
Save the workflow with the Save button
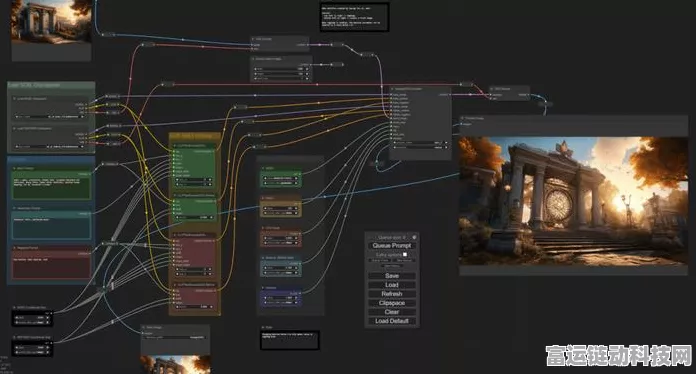click(392, 276)
